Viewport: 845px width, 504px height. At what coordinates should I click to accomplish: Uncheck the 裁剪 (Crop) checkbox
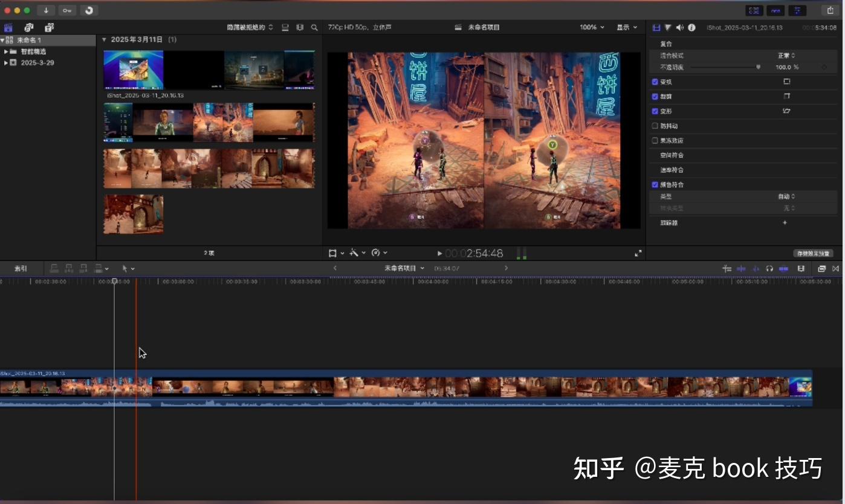(655, 96)
